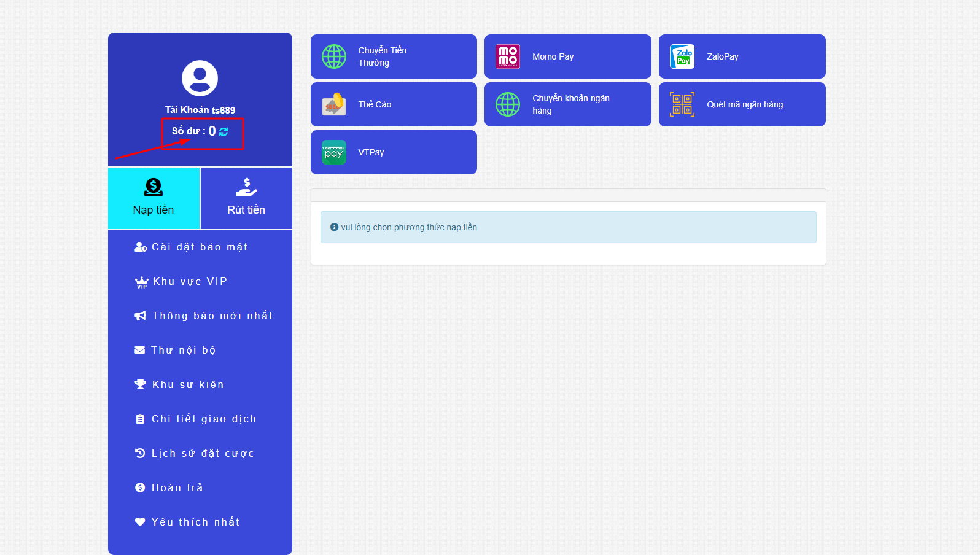This screenshot has width=980, height=555.
Task: Click the dollar coin rebate icon
Action: coord(140,487)
